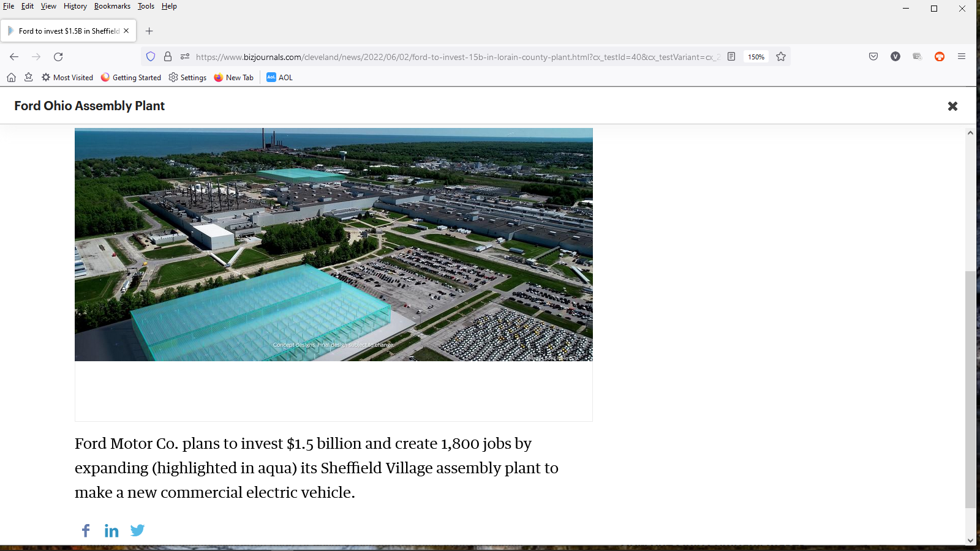Reload the current page
980x551 pixels.
click(x=58, y=57)
